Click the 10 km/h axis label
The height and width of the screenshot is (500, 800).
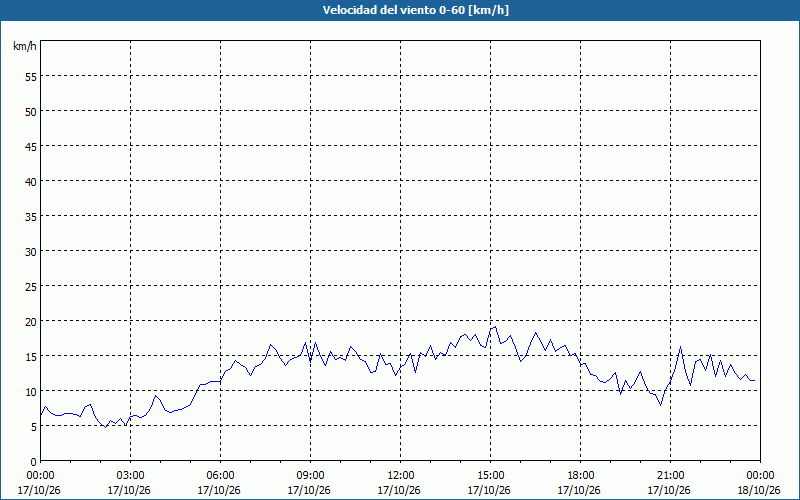point(31,391)
